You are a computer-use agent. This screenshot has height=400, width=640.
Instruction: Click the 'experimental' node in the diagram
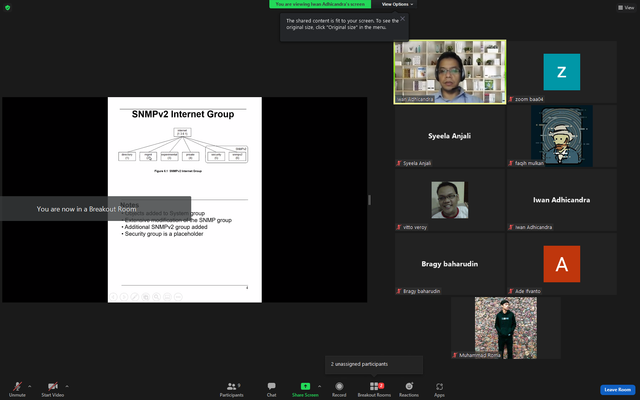coord(169,156)
